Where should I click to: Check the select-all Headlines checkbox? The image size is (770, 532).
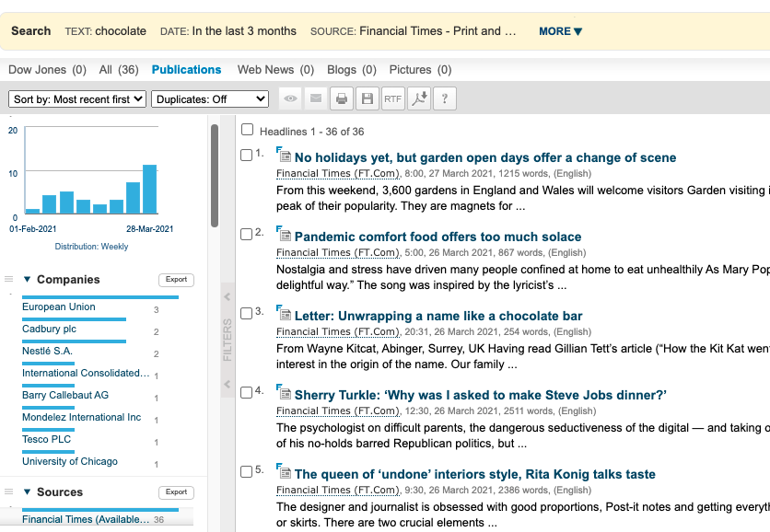(247, 131)
